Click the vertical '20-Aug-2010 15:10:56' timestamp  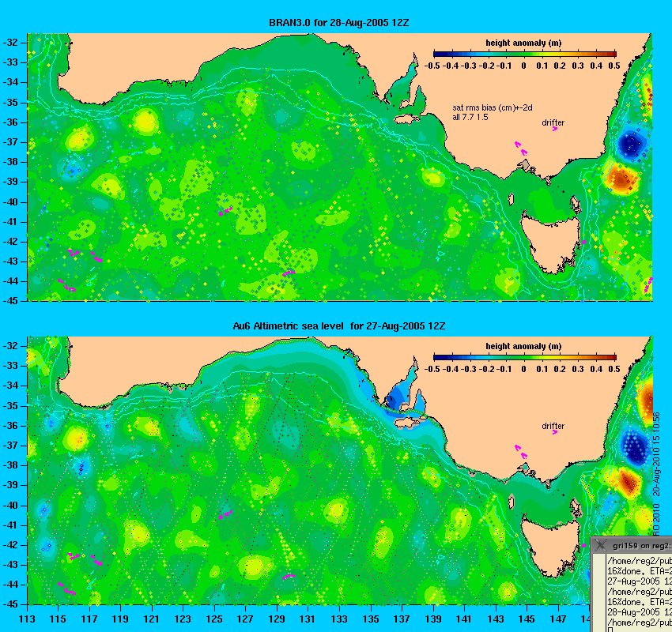pos(656,454)
